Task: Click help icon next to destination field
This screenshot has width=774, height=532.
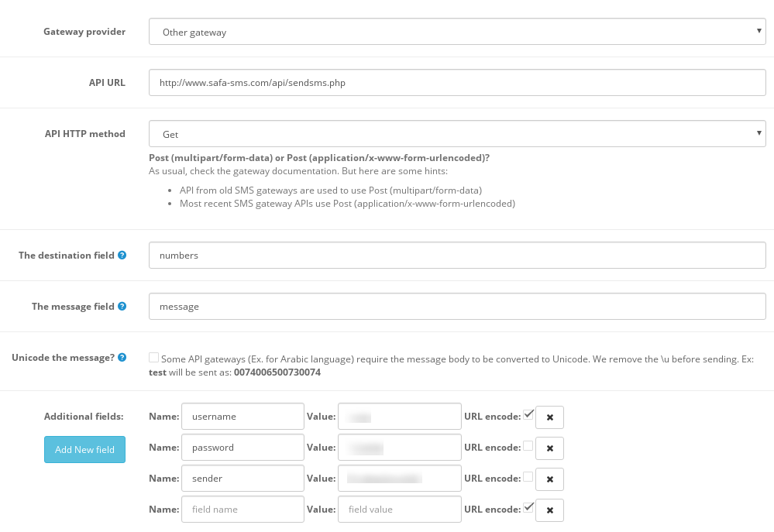Action: click(122, 256)
